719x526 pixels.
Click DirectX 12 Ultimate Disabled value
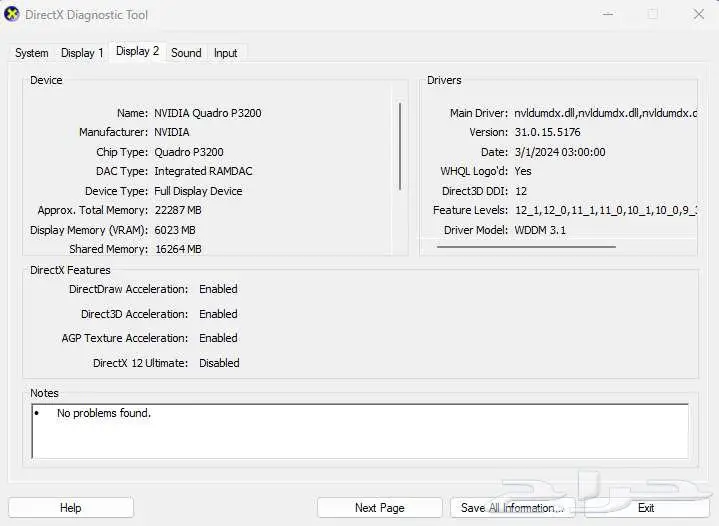tap(219, 363)
